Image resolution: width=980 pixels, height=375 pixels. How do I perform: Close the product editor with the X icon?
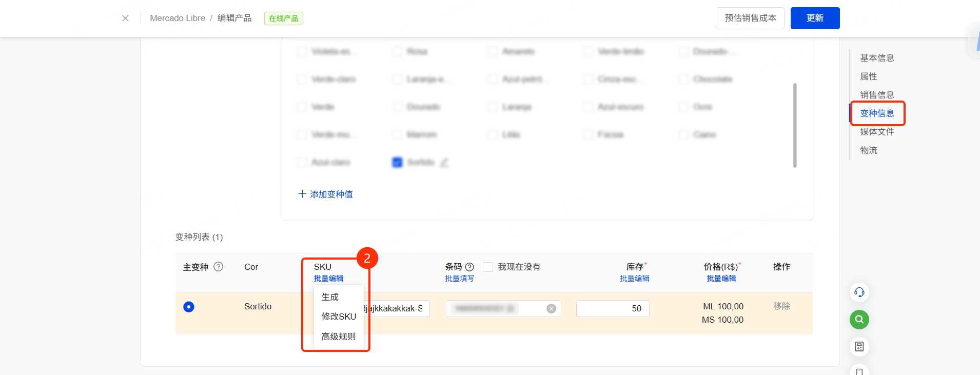[125, 18]
